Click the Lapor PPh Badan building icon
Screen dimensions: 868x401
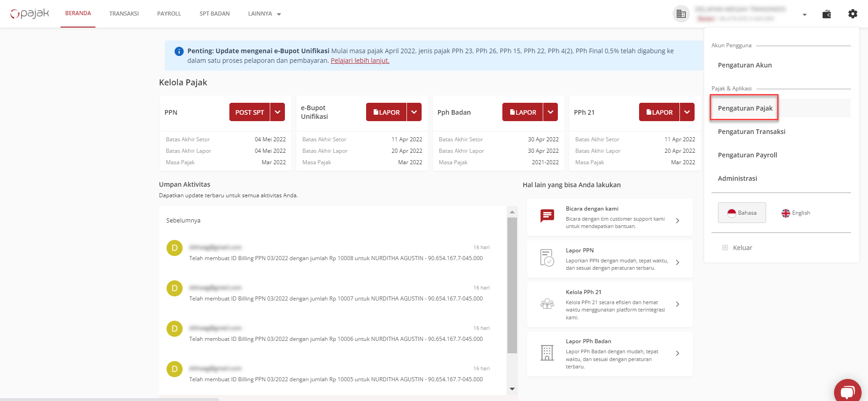[x=547, y=353]
